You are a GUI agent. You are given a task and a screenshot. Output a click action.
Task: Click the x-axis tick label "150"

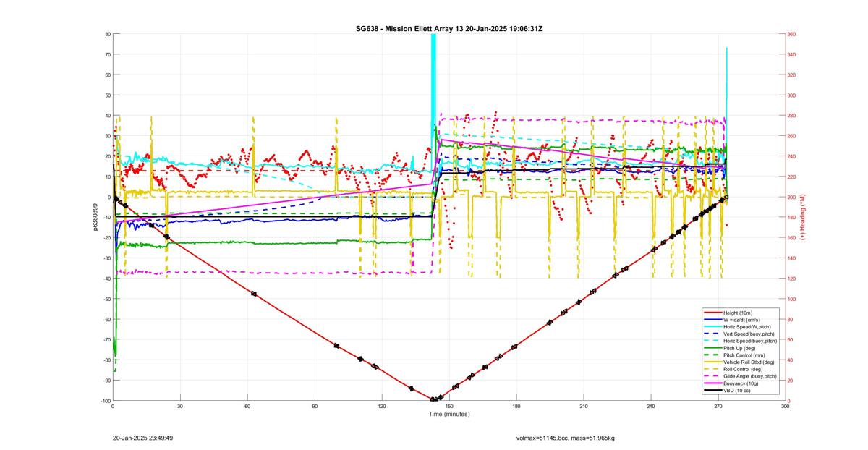pyautogui.click(x=449, y=407)
